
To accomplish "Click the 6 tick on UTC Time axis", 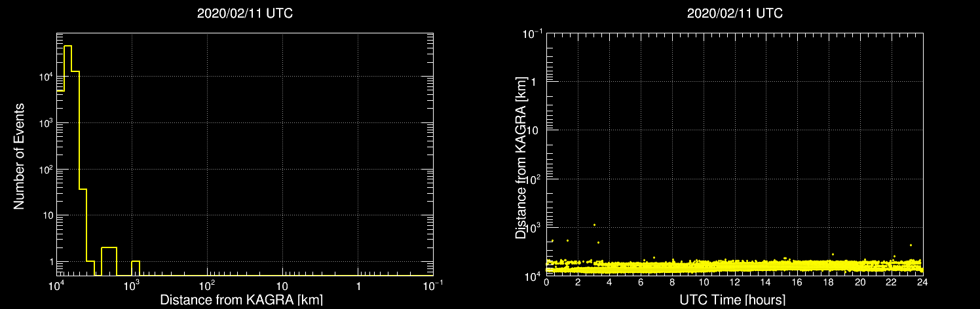I will pos(641,282).
